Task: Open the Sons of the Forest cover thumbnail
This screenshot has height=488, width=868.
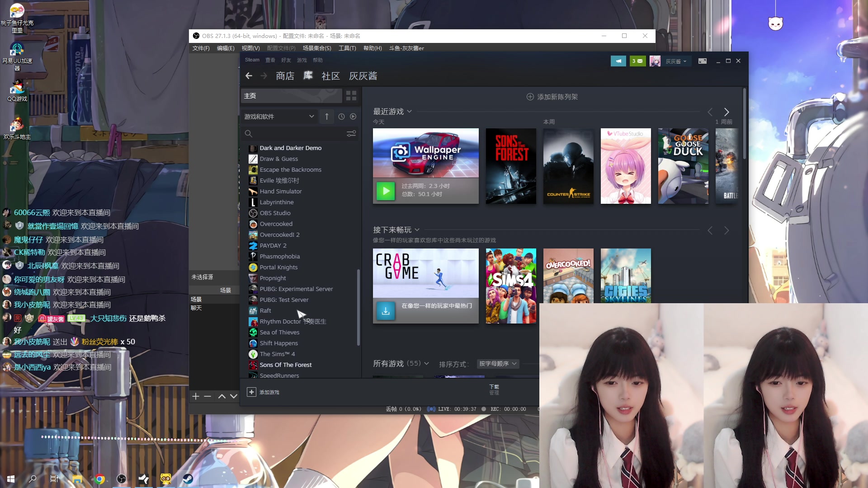Action: click(x=511, y=166)
